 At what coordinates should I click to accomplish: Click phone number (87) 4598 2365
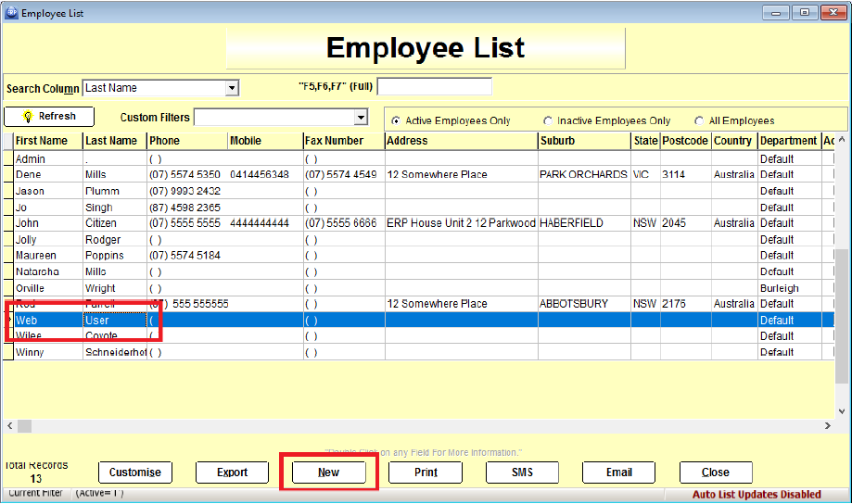(x=187, y=208)
